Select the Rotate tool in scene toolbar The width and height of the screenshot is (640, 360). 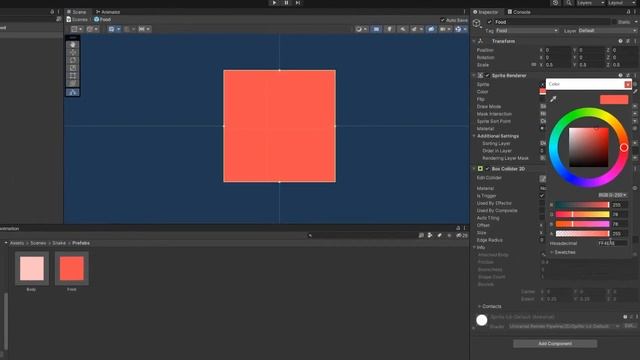pos(73,60)
